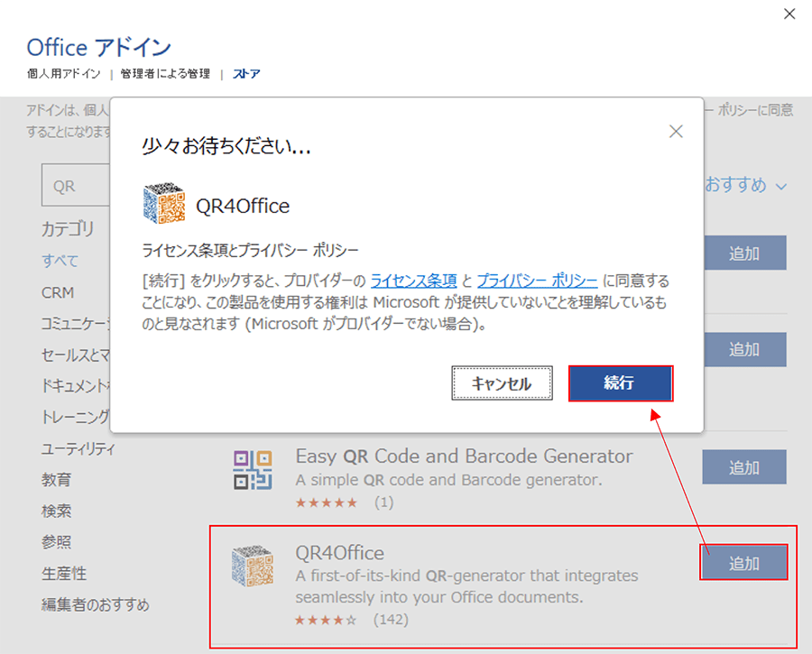812x654 pixels.
Task: Click the description 'A simple QR code and Barcode generator.'
Action: [x=449, y=480]
